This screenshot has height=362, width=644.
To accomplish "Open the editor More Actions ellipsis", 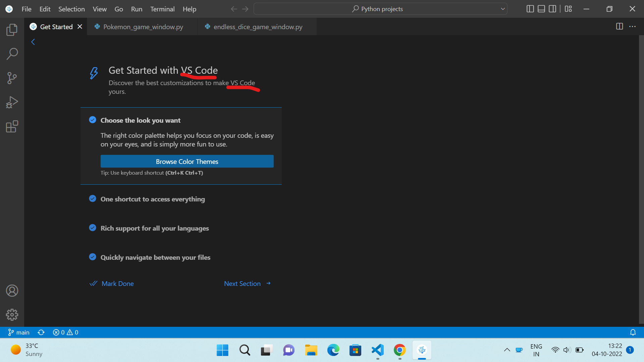I will click(x=633, y=26).
